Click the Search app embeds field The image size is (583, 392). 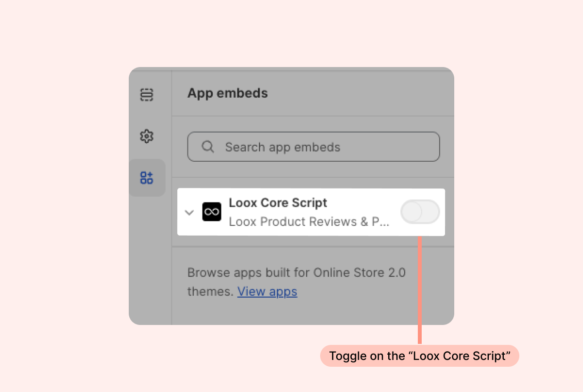click(313, 147)
